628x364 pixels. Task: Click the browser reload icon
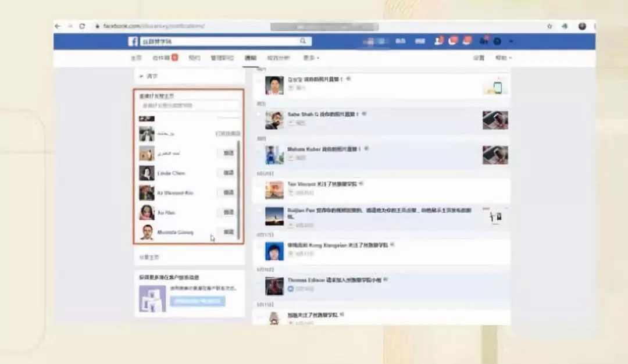coord(81,26)
